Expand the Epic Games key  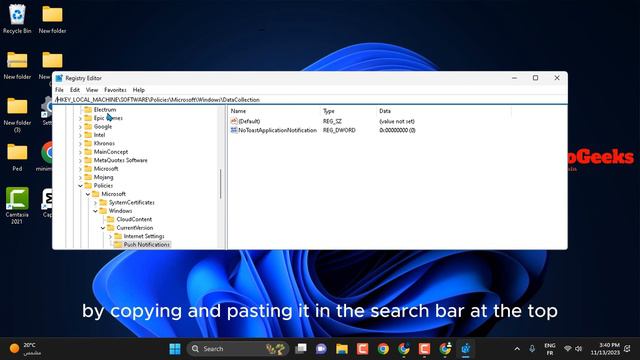(80, 118)
